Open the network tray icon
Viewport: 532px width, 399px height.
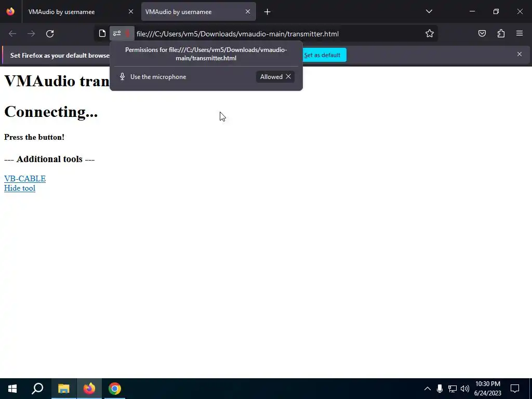[x=453, y=389]
